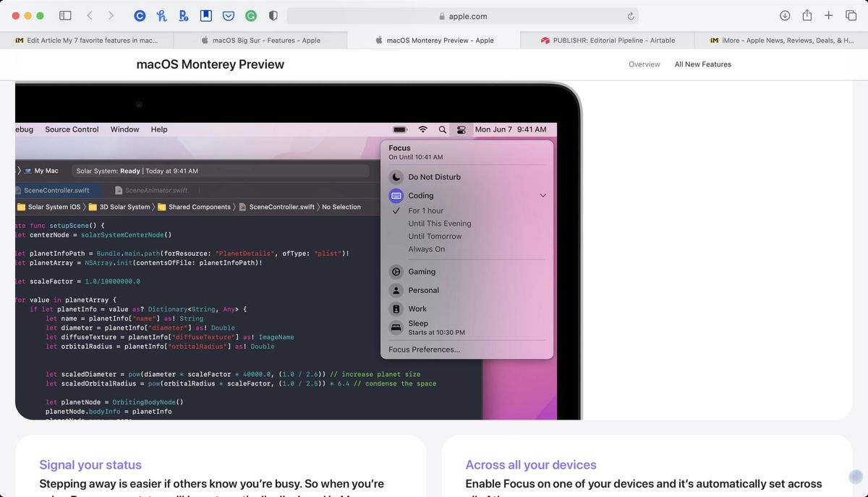The image size is (868, 497).
Task: Click the Focus control icon in the screenshot's menu bar
Action: click(461, 129)
